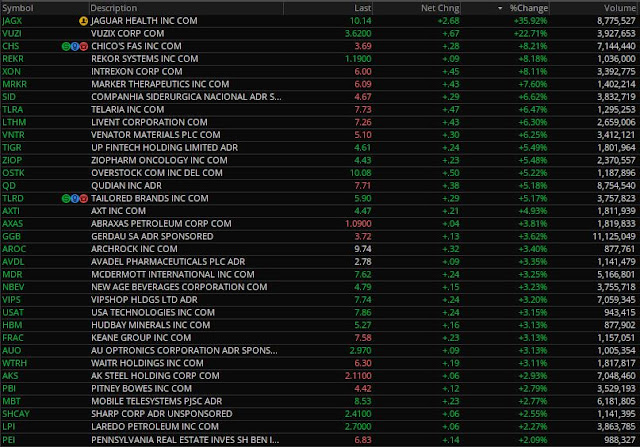Sort by the Volume column header

pyautogui.click(x=620, y=8)
